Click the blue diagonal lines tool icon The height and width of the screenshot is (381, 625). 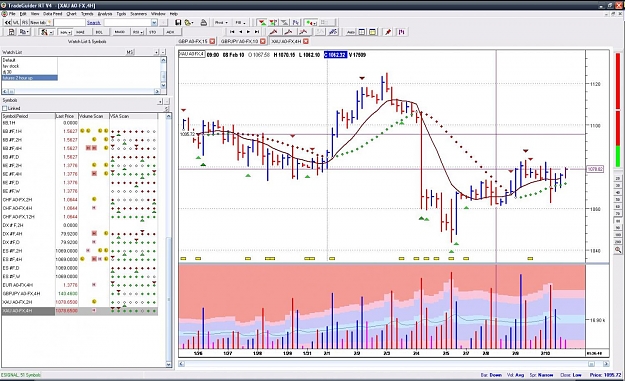coord(333,32)
